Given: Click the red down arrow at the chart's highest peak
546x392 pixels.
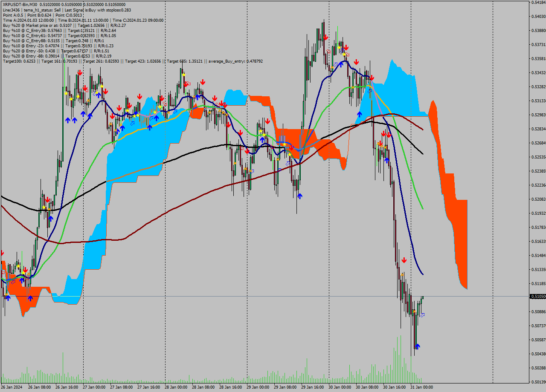Looking at the screenshot, I should (325, 37).
